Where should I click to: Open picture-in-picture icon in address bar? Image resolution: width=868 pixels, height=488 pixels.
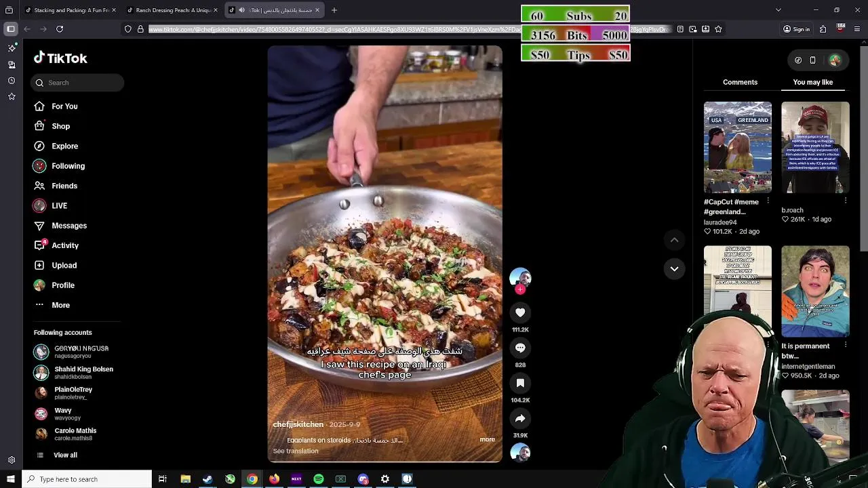pyautogui.click(x=693, y=29)
